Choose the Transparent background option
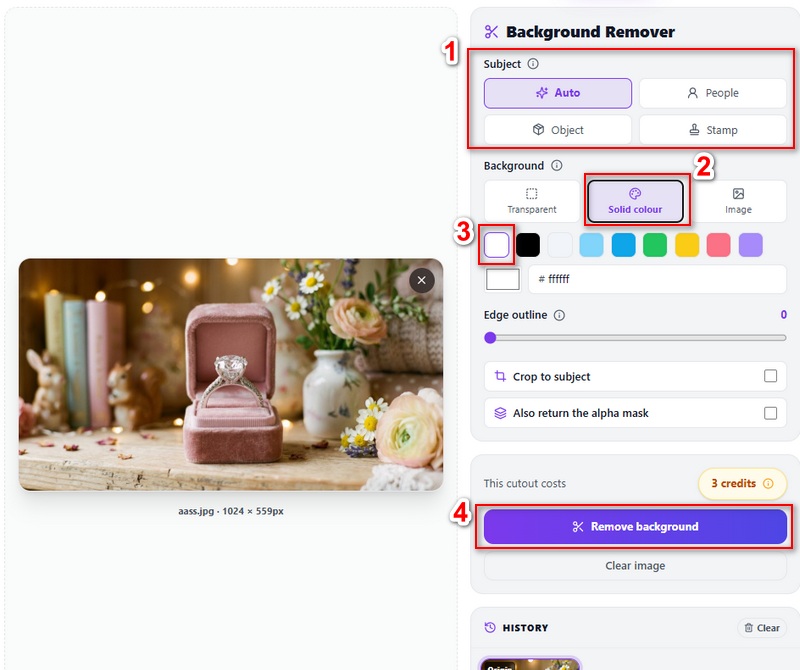This screenshot has width=800, height=670. (532, 201)
